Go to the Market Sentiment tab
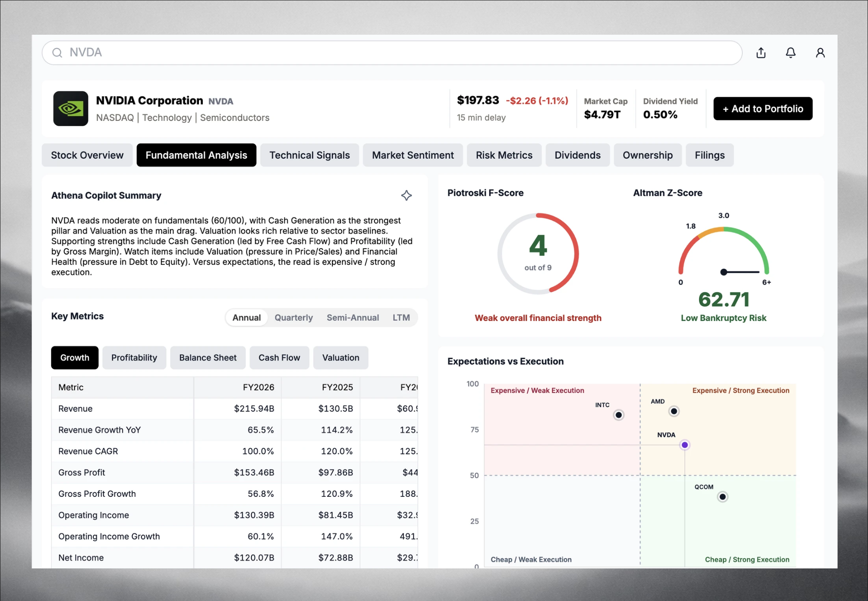The width and height of the screenshot is (868, 601). [x=413, y=155]
